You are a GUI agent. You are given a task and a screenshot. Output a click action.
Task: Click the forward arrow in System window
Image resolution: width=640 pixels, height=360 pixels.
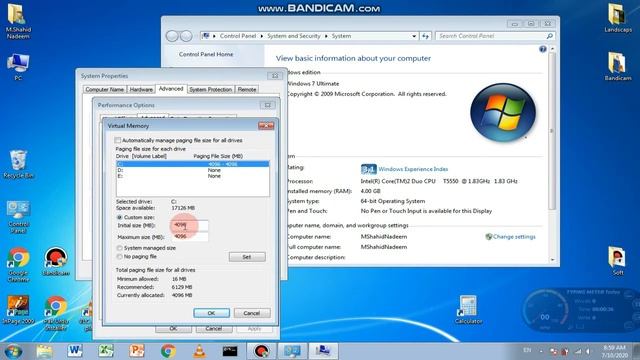click(186, 36)
